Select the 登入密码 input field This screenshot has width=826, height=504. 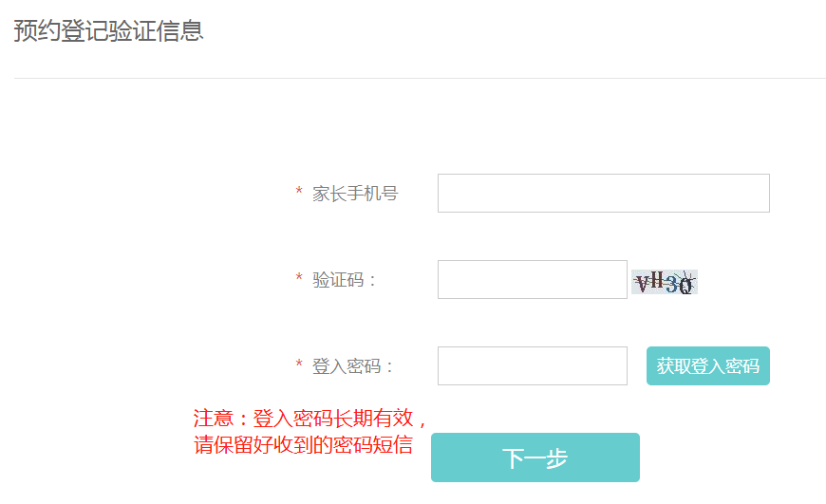tap(532, 366)
